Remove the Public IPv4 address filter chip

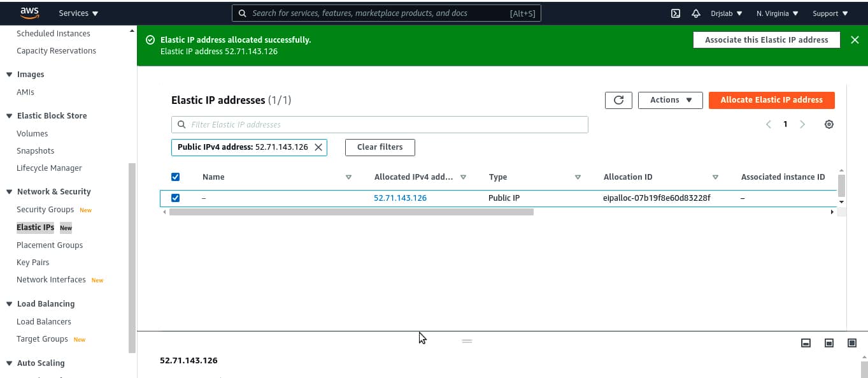(x=318, y=147)
